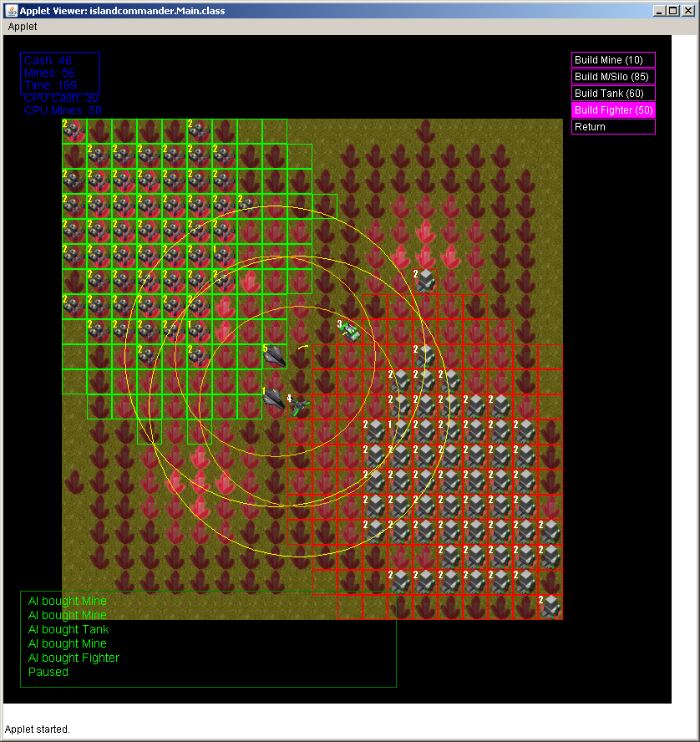Select the fighter jet numbered 1
This screenshot has height=742, width=700.
[x=274, y=398]
